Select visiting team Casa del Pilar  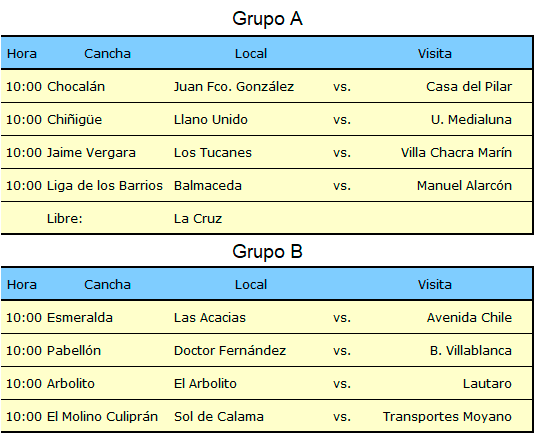coord(469,87)
